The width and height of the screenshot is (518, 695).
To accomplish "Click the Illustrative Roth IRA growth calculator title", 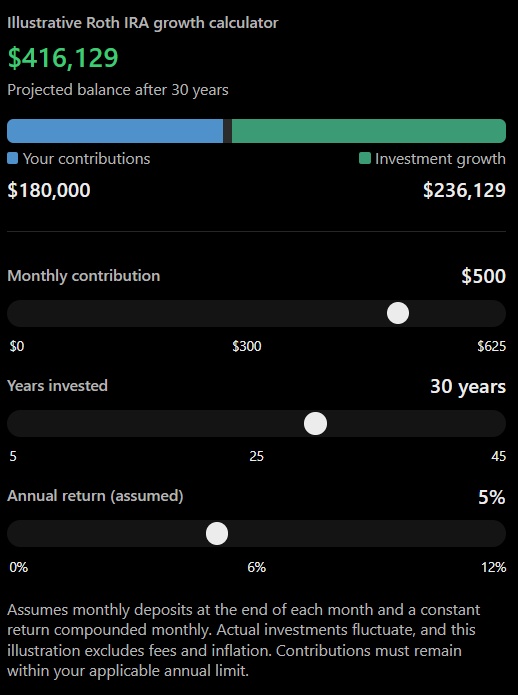I will (143, 23).
